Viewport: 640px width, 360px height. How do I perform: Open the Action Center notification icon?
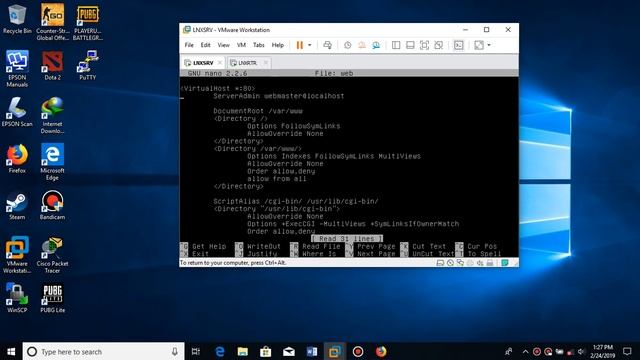click(627, 351)
